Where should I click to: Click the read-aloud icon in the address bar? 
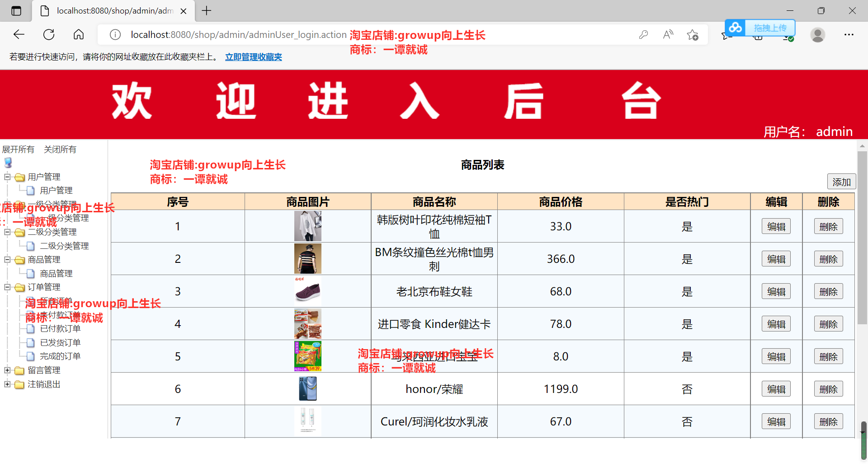click(x=668, y=34)
